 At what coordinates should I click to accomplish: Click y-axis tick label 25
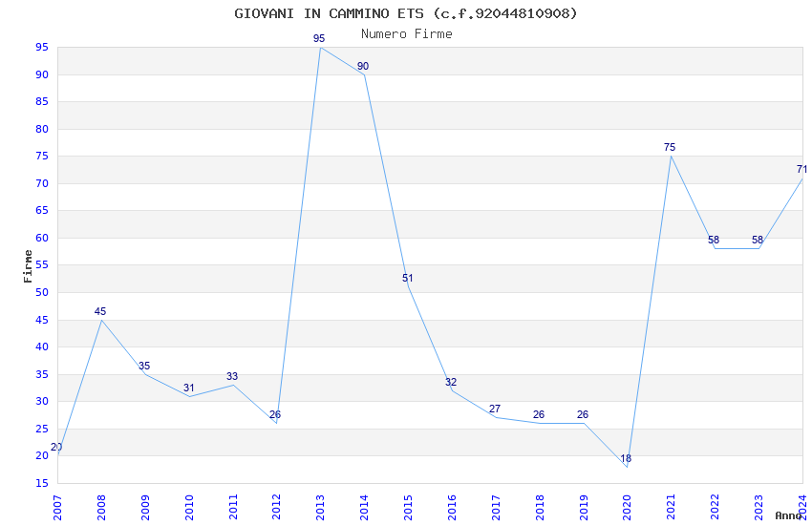pos(42,429)
